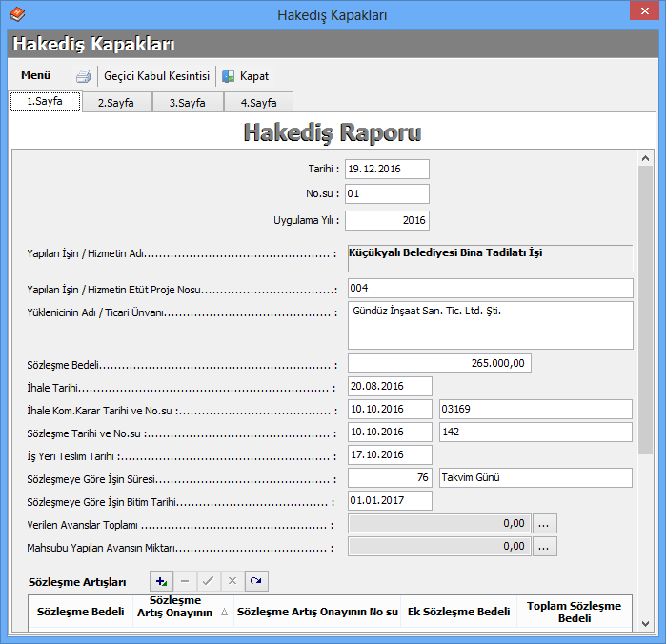Open Mahsubu Yapılan Avansın ellipsis button
Viewport: 666px width, 644px height.
[x=544, y=547]
